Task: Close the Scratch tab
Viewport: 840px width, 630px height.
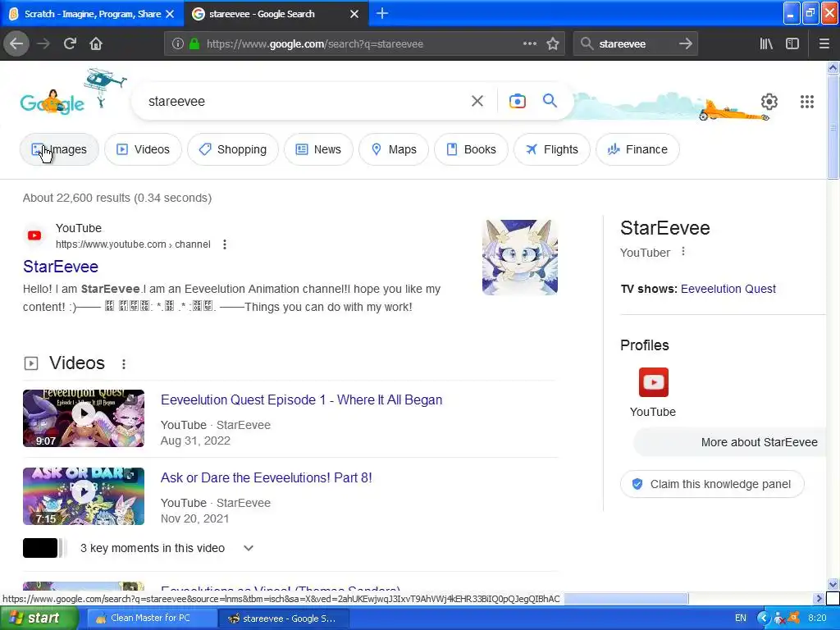Action: 170,14
